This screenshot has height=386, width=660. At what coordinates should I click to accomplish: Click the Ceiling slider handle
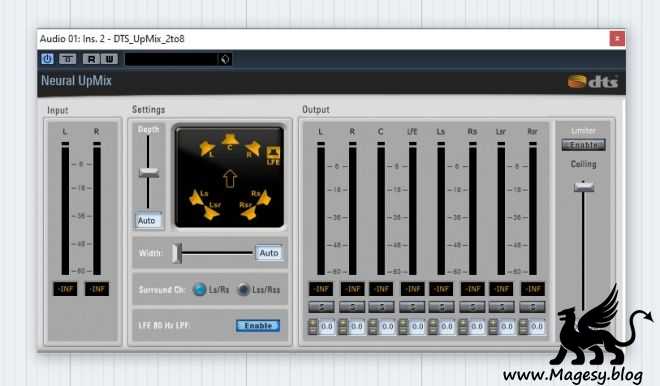point(584,186)
